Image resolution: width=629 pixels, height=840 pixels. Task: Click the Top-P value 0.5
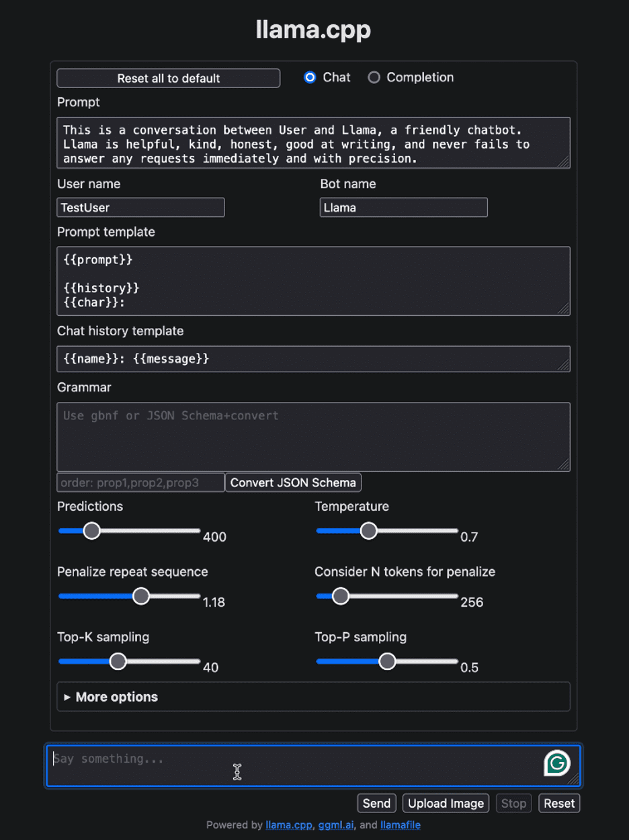[469, 667]
